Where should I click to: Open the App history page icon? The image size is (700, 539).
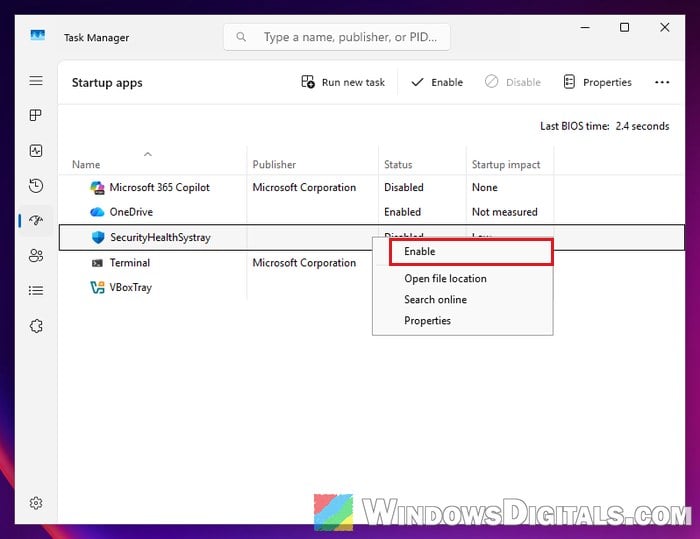[36, 185]
